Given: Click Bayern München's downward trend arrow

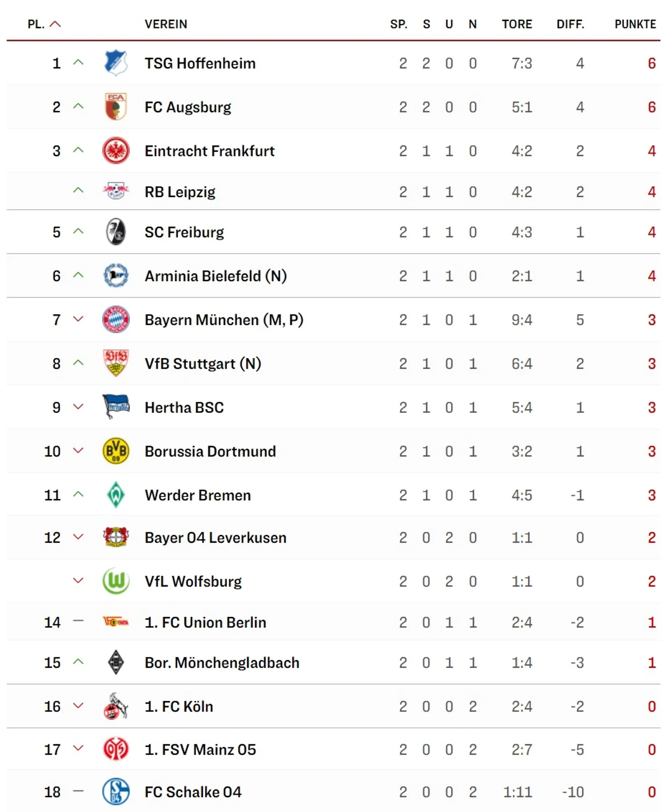Looking at the screenshot, I should pyautogui.click(x=79, y=319).
